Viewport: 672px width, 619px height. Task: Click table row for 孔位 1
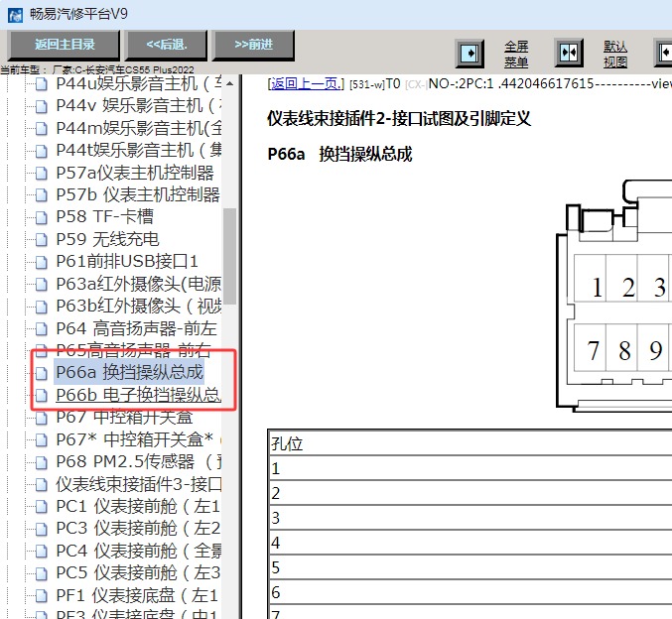(470, 468)
